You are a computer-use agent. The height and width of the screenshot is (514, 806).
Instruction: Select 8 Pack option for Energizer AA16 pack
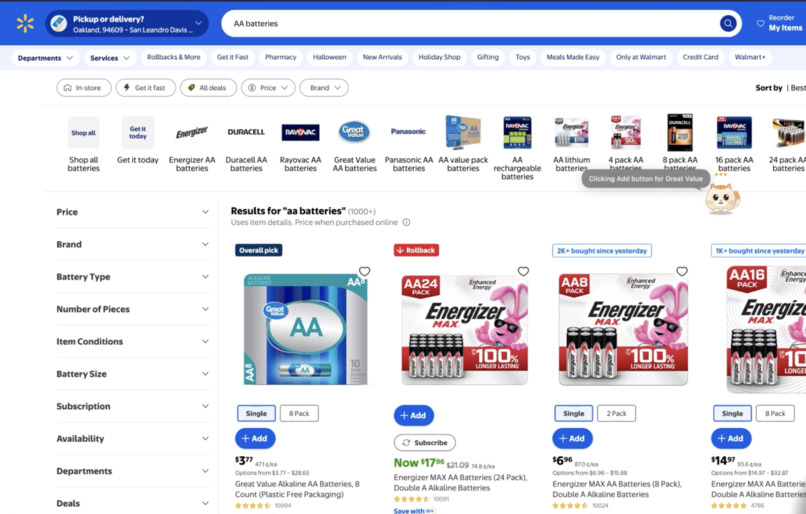click(775, 413)
